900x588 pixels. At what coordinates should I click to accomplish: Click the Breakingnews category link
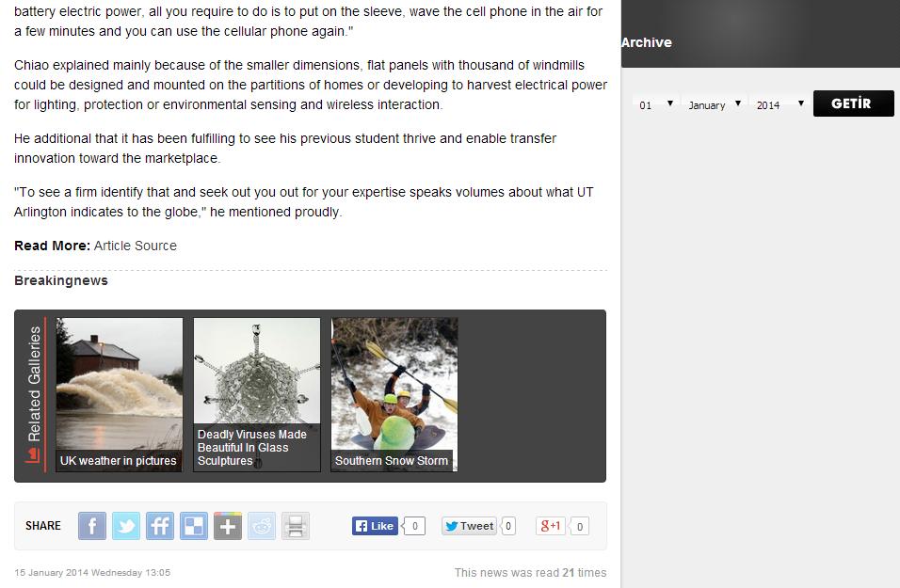[x=61, y=280]
